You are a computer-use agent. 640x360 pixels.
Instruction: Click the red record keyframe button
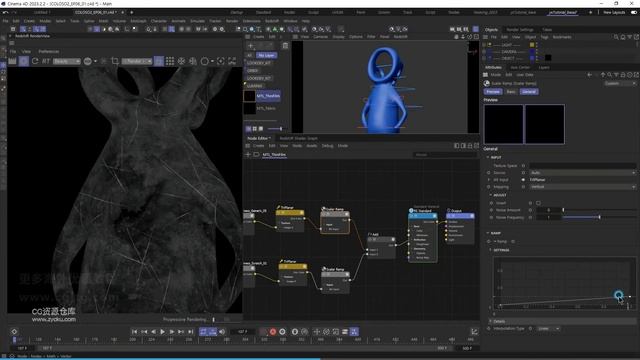coord(273,332)
